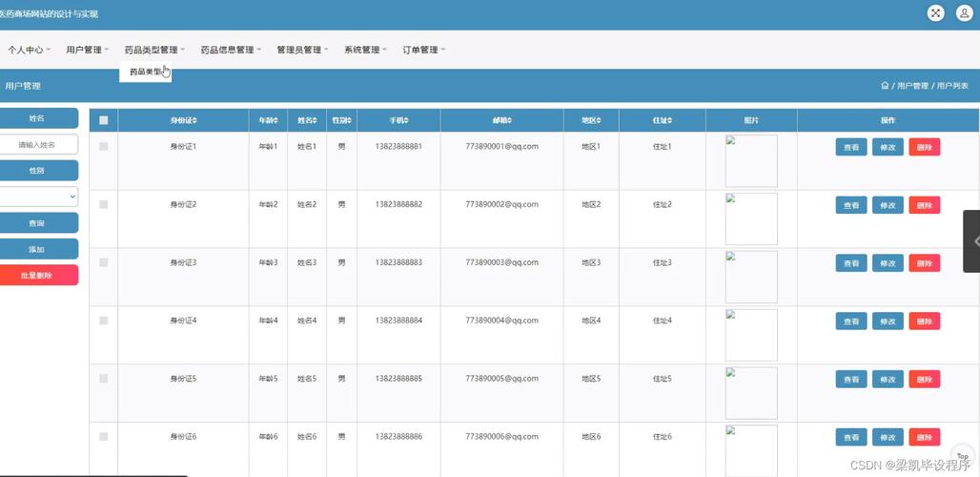Click the fullscreen toggle icon in header
Image resolution: width=980 pixels, height=477 pixels.
coord(935,13)
